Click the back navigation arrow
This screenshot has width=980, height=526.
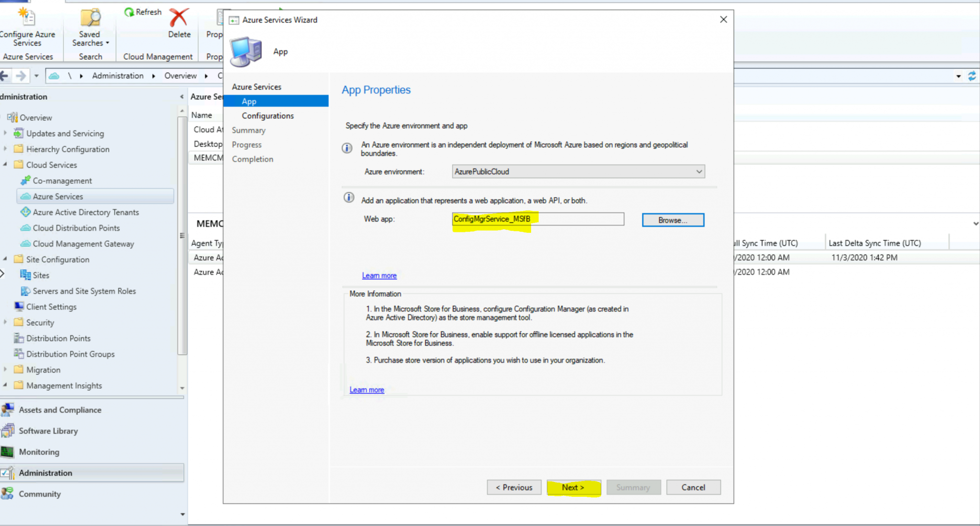5,75
